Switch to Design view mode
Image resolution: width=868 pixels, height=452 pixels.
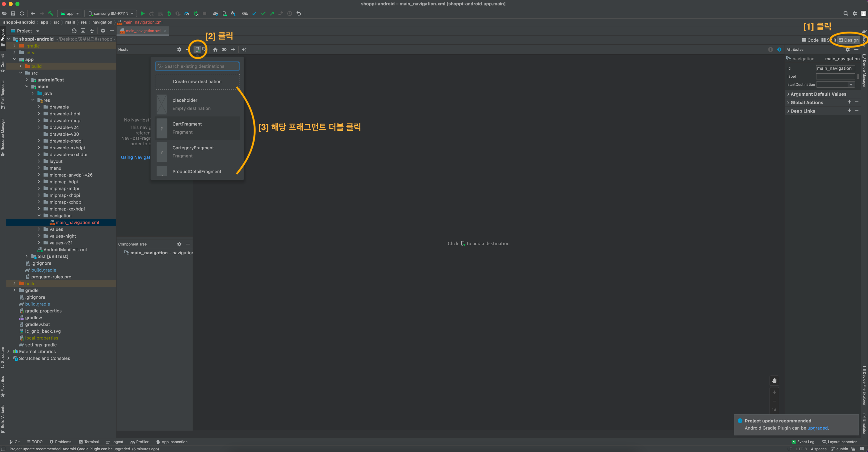pyautogui.click(x=849, y=40)
